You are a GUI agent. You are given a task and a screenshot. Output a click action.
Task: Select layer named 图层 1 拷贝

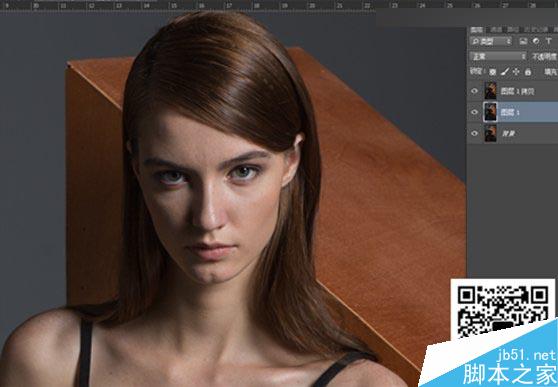pyautogui.click(x=517, y=91)
